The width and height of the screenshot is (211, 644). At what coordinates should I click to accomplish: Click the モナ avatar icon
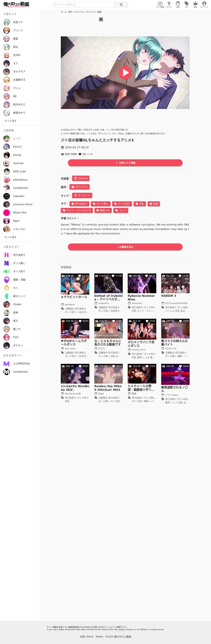tap(7, 63)
